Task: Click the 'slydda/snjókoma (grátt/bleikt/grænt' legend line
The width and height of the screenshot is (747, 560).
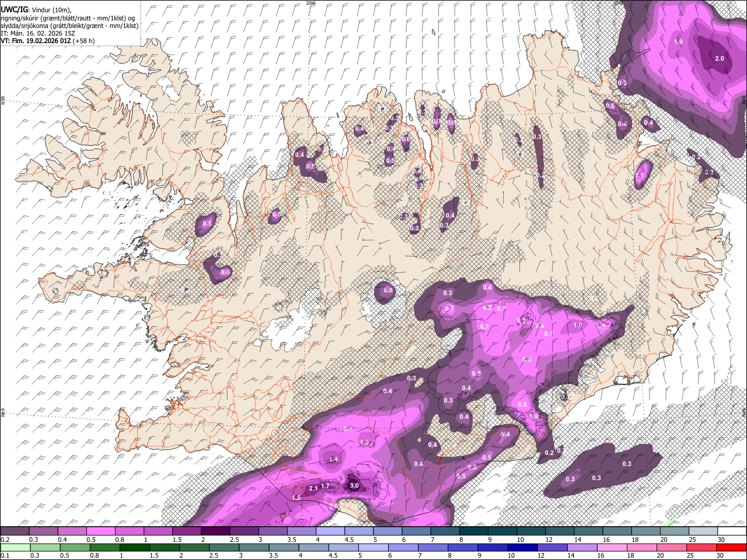Action: click(x=69, y=26)
